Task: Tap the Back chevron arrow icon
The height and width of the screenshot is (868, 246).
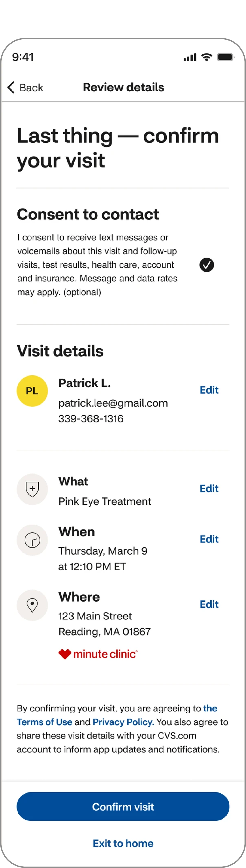Action: [11, 87]
